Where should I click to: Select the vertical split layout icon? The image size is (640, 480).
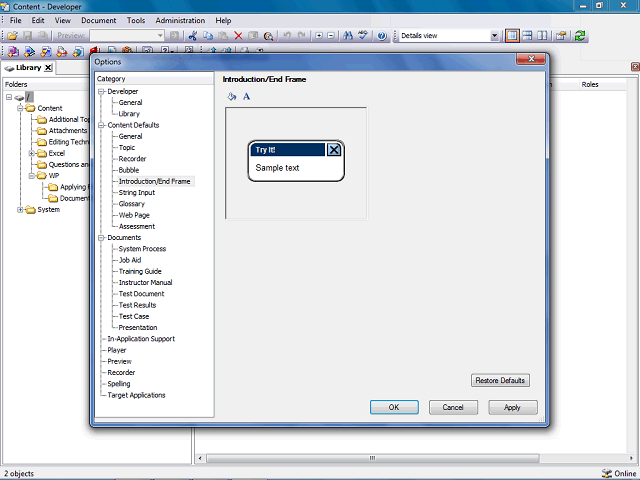[x=542, y=36]
